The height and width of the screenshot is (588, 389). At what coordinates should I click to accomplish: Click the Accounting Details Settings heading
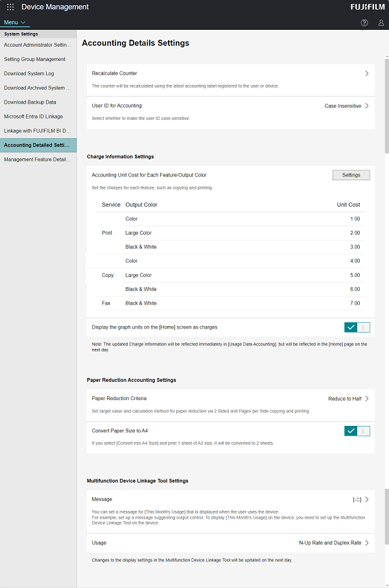pyautogui.click(x=136, y=43)
